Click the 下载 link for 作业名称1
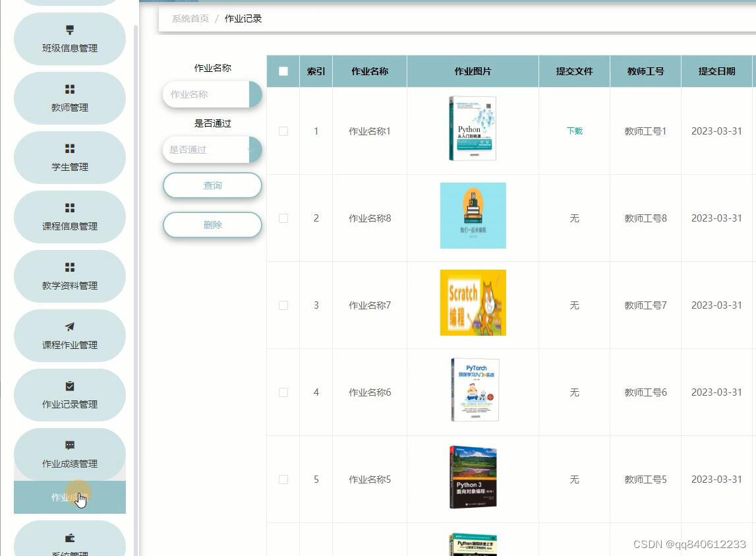Image resolution: width=756 pixels, height=556 pixels. (x=573, y=131)
